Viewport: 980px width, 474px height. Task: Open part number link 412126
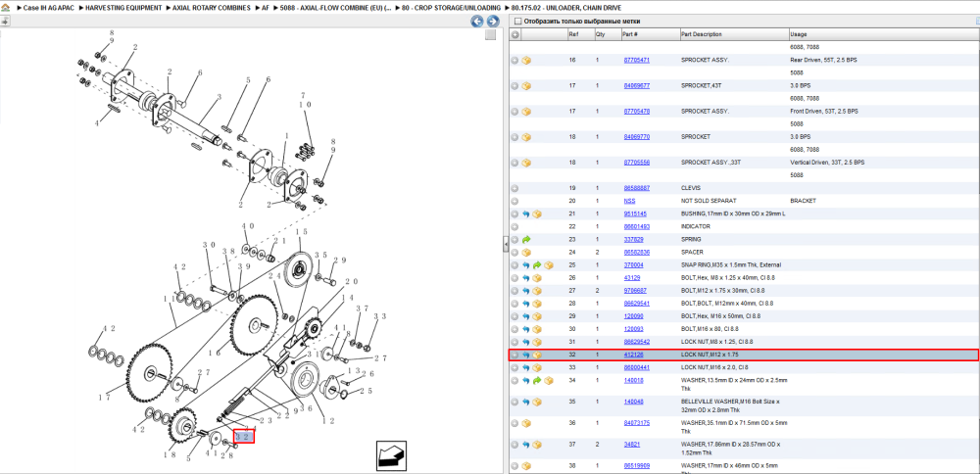pyautogui.click(x=633, y=355)
